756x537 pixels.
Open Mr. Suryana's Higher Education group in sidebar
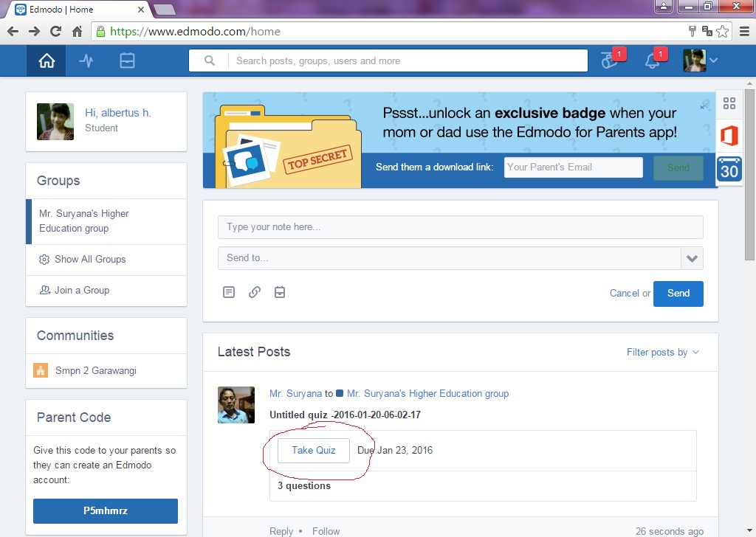click(106, 221)
